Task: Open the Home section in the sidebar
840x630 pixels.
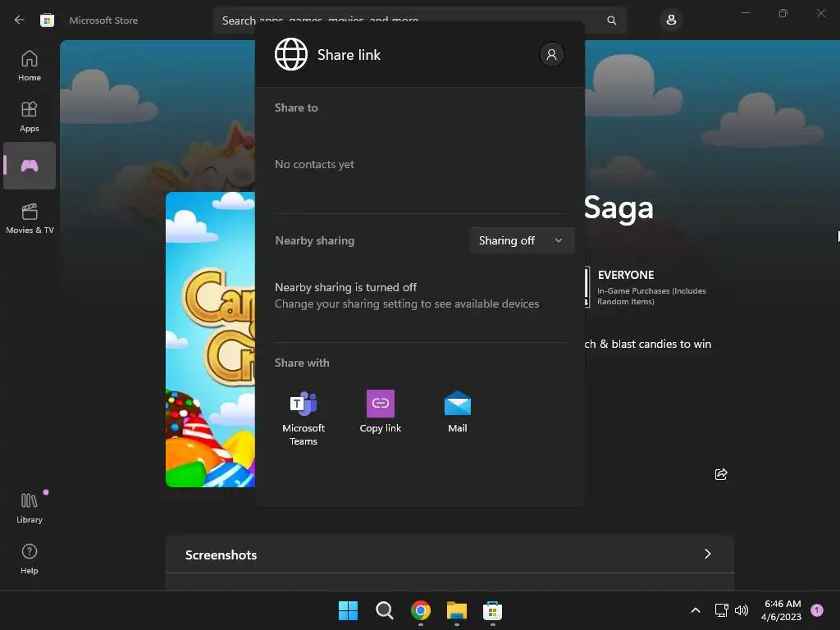Action: 30,66
